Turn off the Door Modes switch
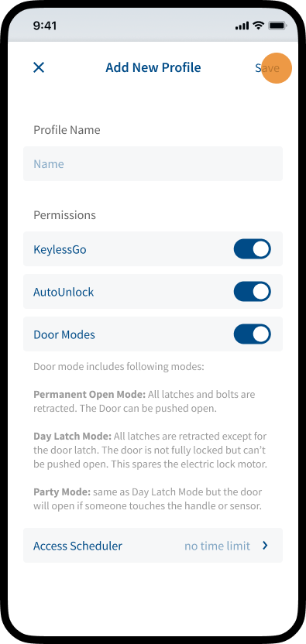The height and width of the screenshot is (644, 306). [x=252, y=334]
